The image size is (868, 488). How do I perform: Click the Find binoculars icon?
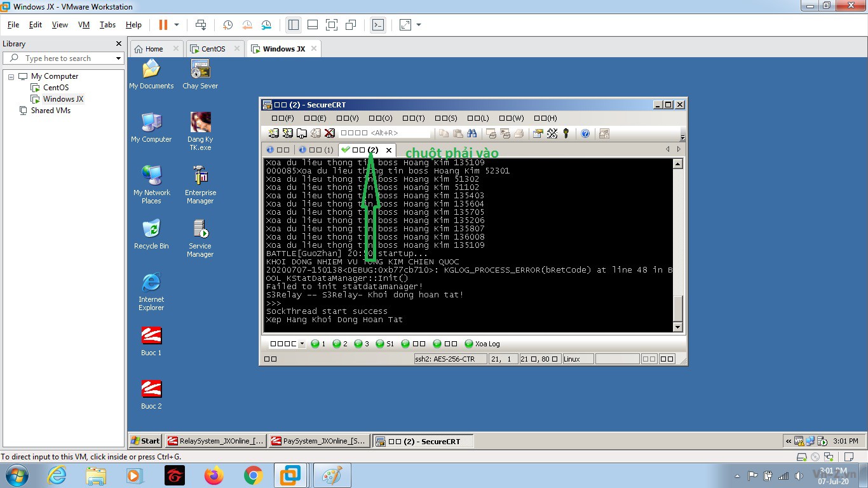coord(472,133)
